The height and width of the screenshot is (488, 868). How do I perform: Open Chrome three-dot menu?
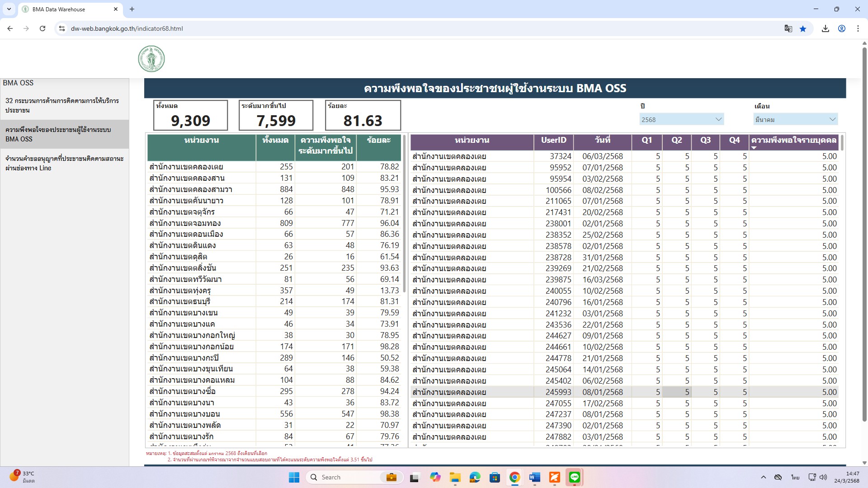(858, 28)
